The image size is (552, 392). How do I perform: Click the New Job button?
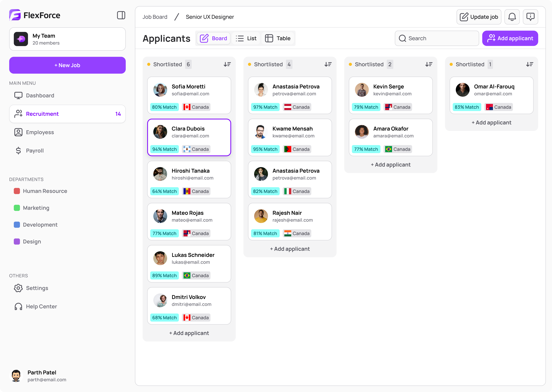pyautogui.click(x=67, y=65)
